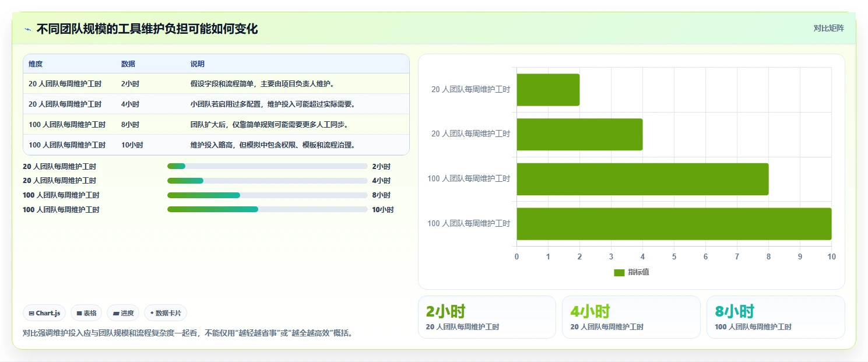The image size is (868, 362).
Task: Select the title 不同团队规模的工具维护负担可能如何变化
Action: pos(147,29)
